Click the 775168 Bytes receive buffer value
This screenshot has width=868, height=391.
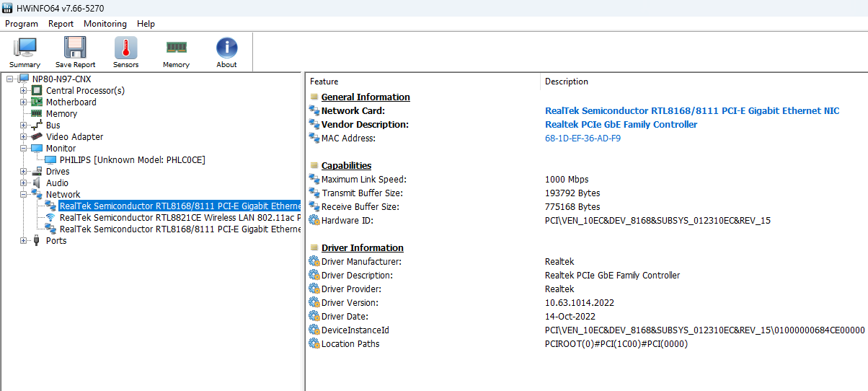(572, 206)
